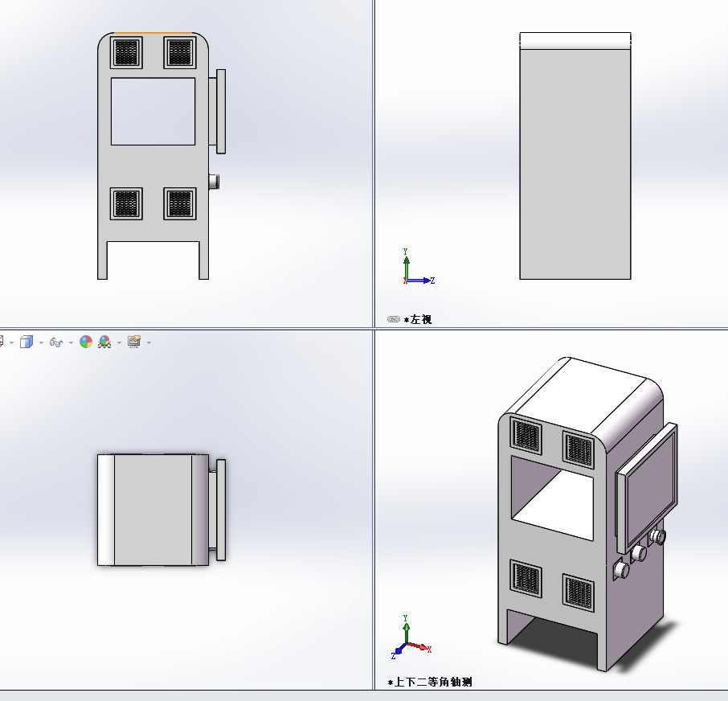This screenshot has height=701, width=728.
Task: Select the monitor screen in the isometric view
Action: [652, 488]
